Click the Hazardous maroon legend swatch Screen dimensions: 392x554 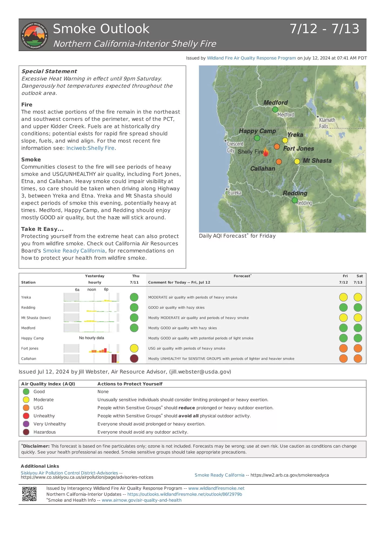pyautogui.click(x=26, y=432)
